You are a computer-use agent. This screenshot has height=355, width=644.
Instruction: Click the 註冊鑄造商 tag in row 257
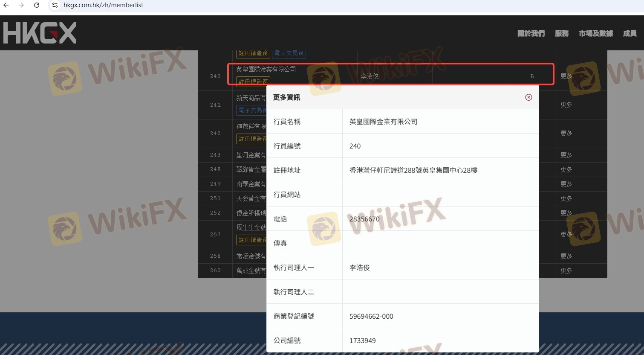point(251,240)
